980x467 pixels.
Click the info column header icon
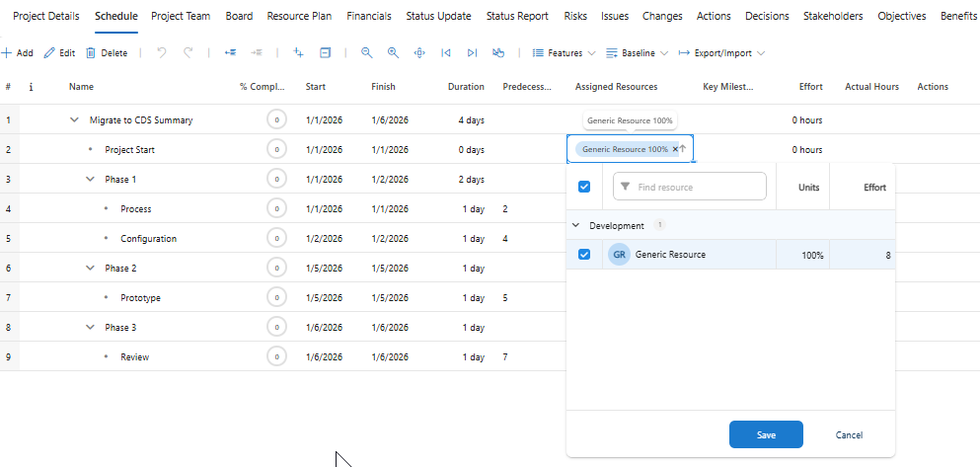[31, 87]
